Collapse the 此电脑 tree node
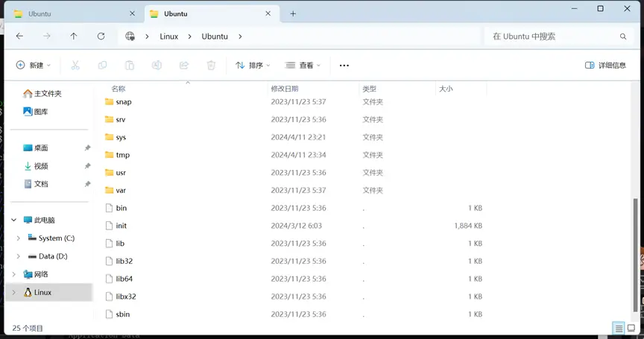This screenshot has height=339, width=644. point(13,220)
